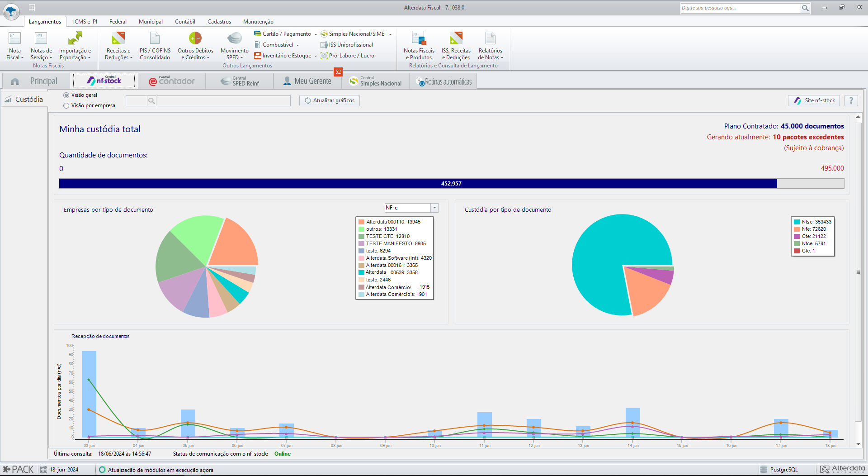
Task: Click the Atualizar gráficos button
Action: (330, 100)
